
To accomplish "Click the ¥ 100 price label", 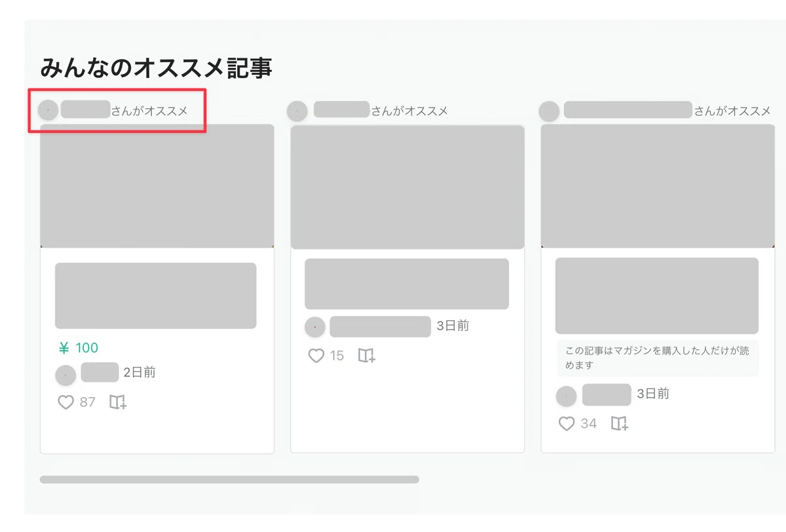I will pos(78,348).
